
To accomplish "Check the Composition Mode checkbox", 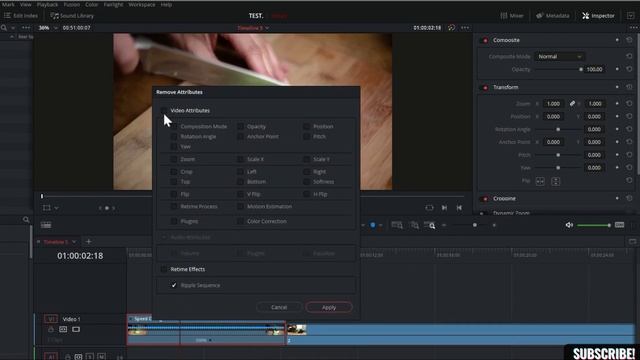I will point(174,127).
